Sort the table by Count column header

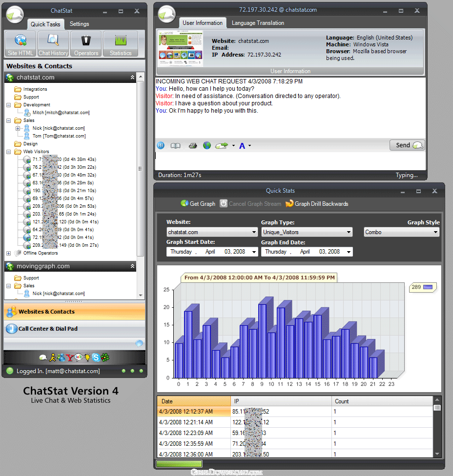pyautogui.click(x=382, y=401)
